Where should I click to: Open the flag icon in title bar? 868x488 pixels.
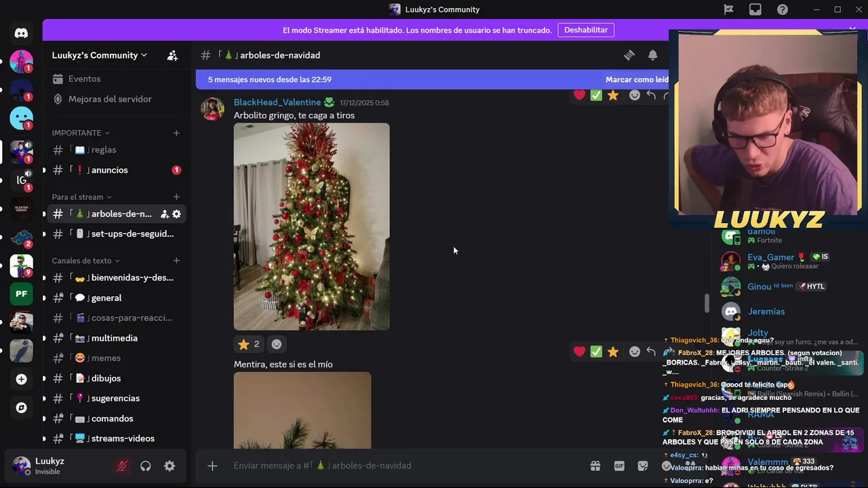pos(728,9)
